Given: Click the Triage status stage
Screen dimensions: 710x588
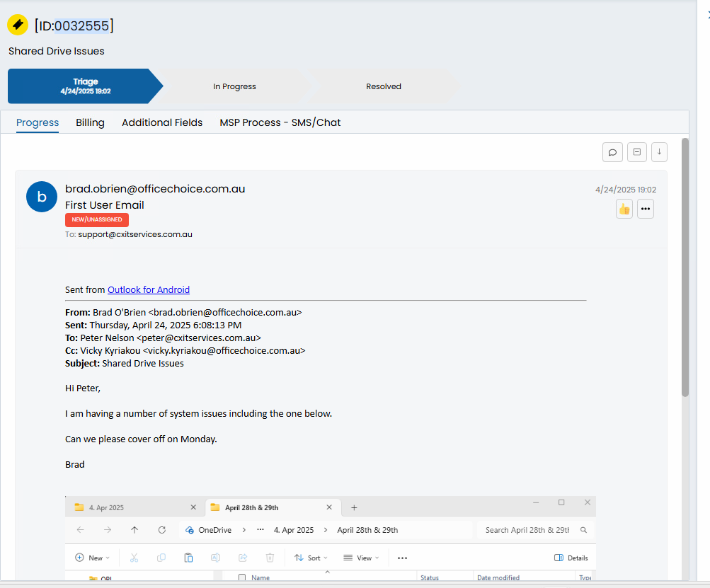Looking at the screenshot, I should pyautogui.click(x=85, y=86).
